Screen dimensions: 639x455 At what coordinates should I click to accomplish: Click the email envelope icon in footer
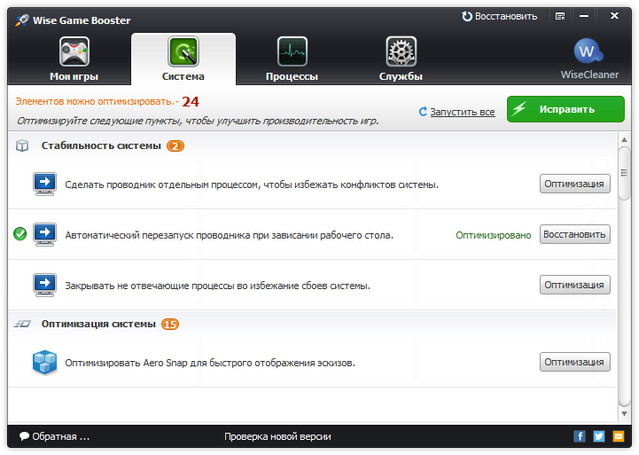click(x=619, y=437)
